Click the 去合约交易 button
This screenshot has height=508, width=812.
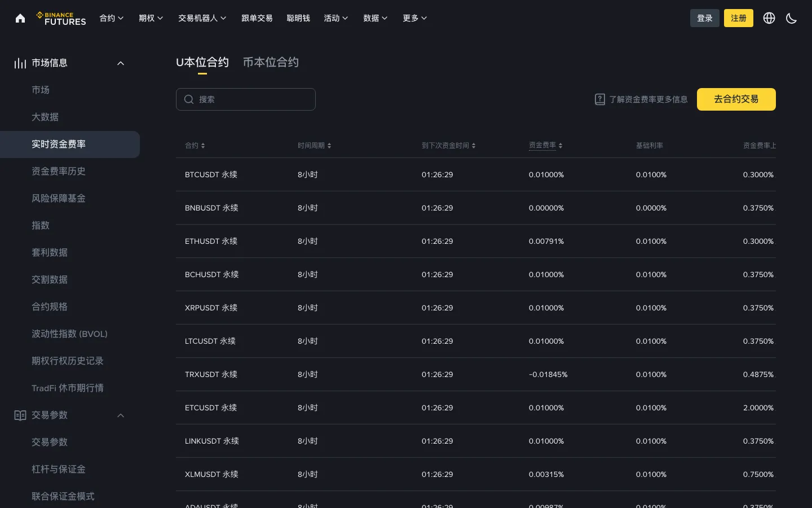[736, 99]
